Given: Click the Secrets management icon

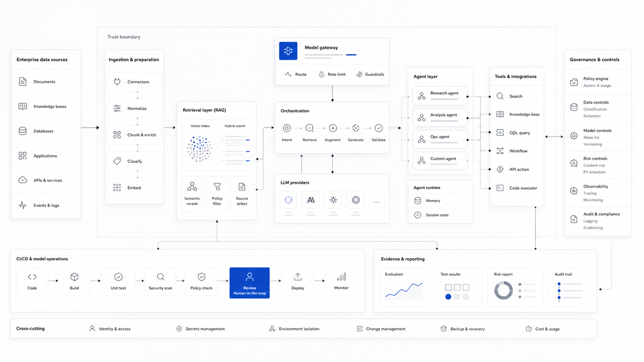Looking at the screenshot, I should point(179,329).
